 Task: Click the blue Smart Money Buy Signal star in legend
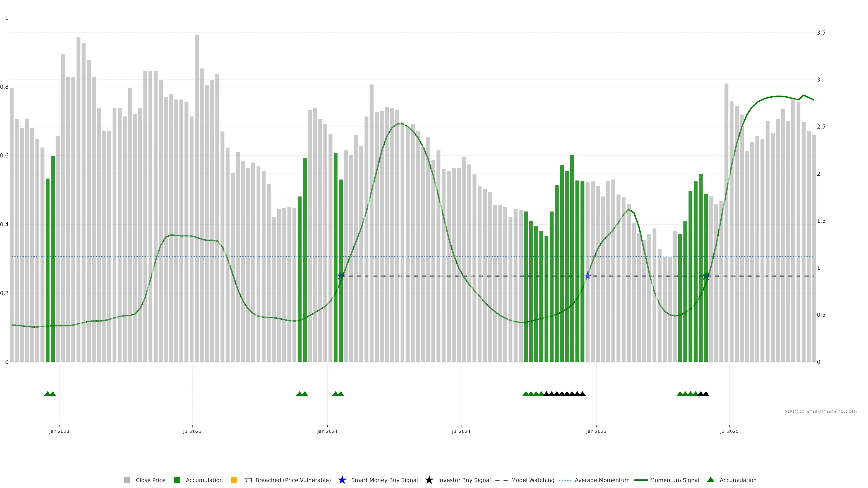tap(342, 480)
